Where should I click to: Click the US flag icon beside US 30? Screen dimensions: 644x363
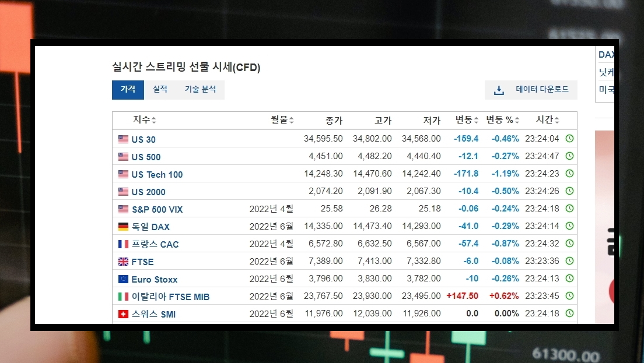pyautogui.click(x=123, y=139)
